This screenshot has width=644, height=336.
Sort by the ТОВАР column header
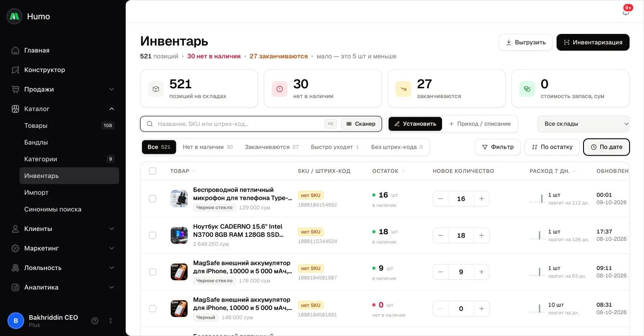tap(182, 171)
